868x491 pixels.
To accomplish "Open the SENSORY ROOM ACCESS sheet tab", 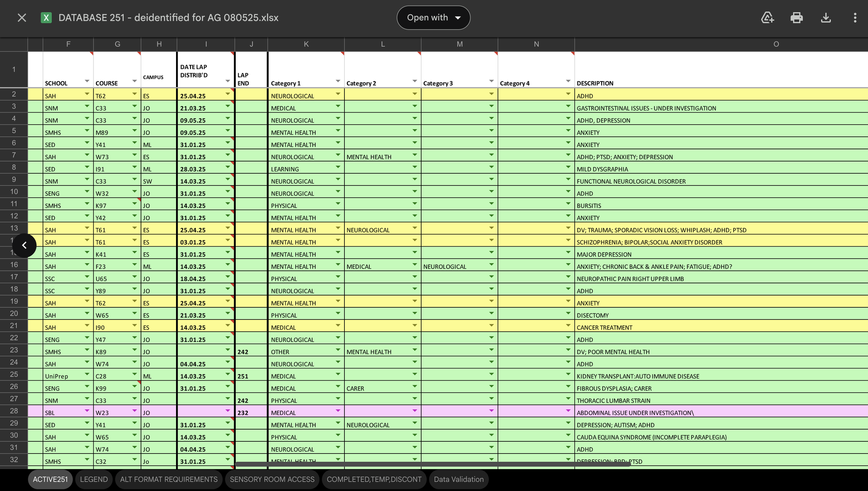I will pos(272,479).
